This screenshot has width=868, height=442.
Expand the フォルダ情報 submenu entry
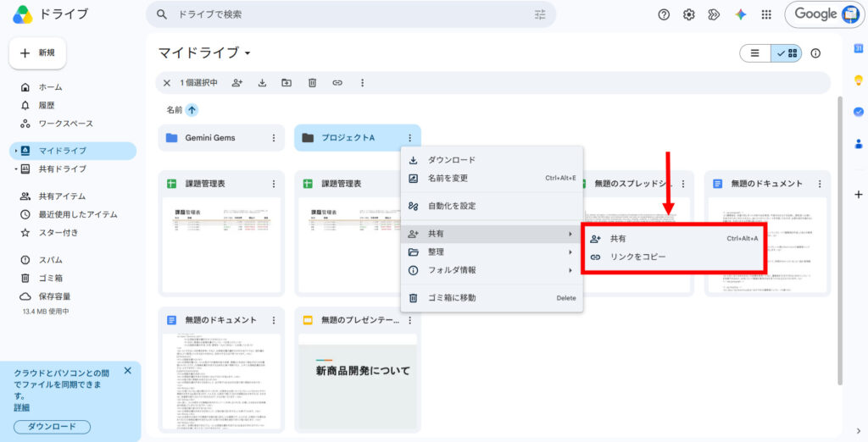pos(492,270)
